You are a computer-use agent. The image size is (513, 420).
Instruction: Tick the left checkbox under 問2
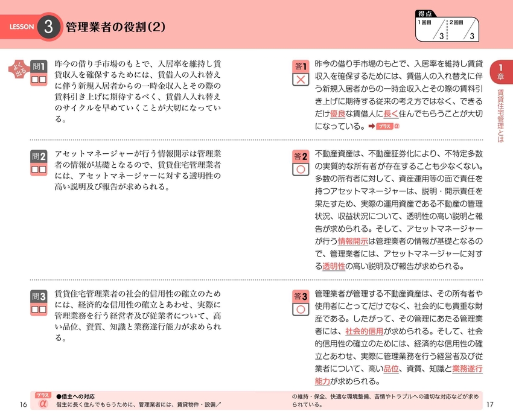(35, 170)
